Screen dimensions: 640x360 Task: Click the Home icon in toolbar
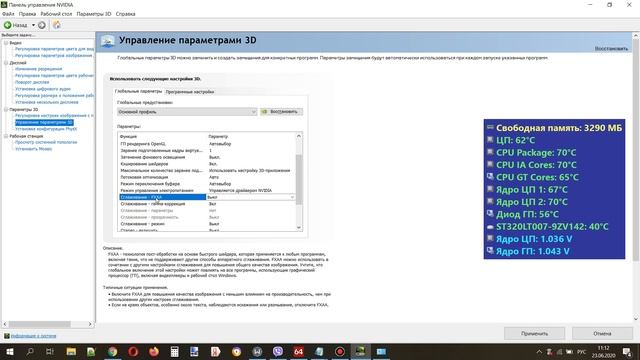point(57,25)
